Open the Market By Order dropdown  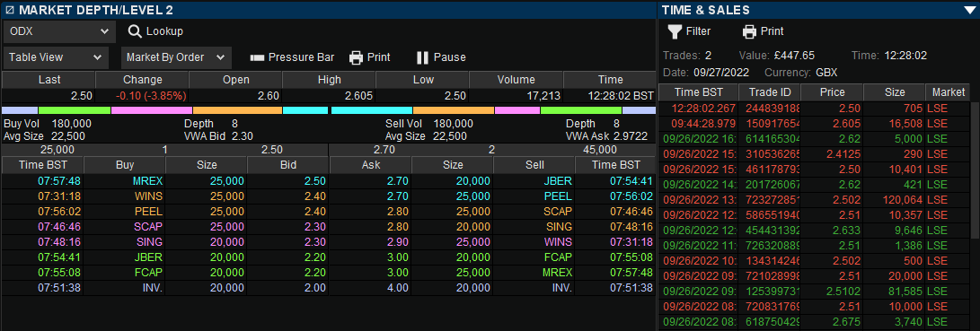coord(176,57)
